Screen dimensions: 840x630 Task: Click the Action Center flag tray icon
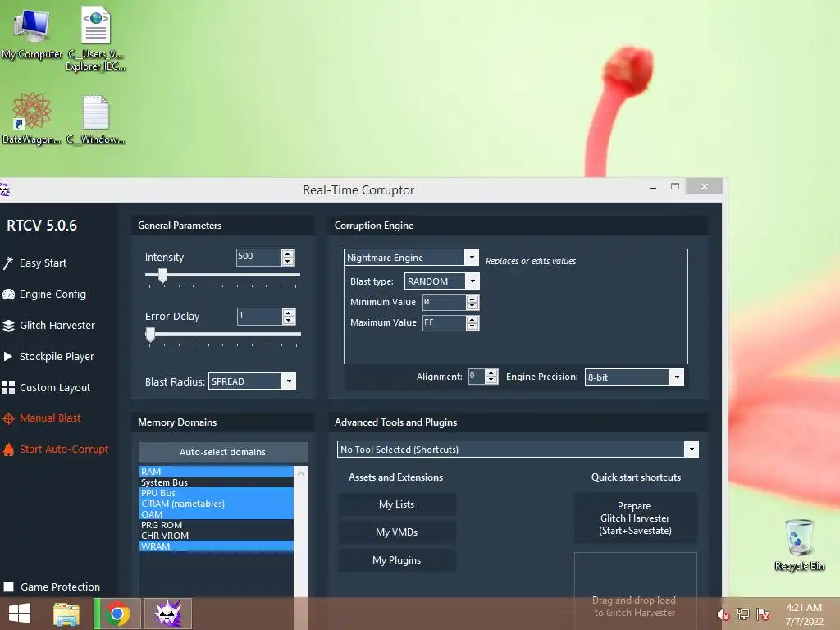763,614
